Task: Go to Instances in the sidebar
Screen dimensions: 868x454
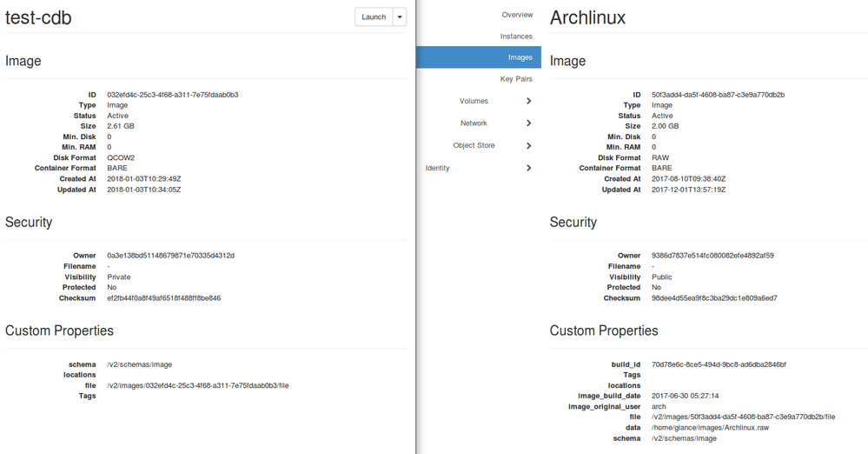Action: [x=516, y=36]
